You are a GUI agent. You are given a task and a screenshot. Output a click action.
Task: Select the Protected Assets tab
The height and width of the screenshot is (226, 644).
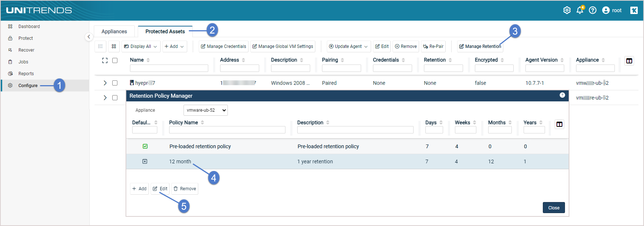165,32
